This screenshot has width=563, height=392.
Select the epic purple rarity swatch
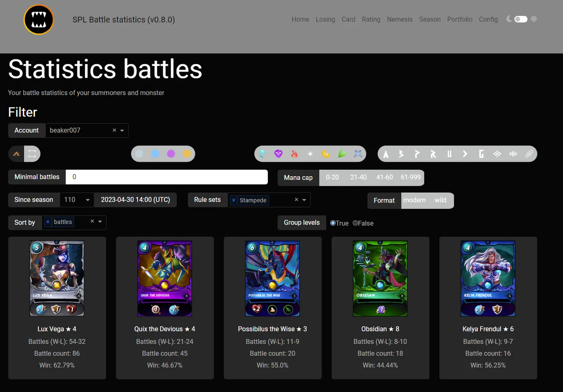[x=171, y=154]
